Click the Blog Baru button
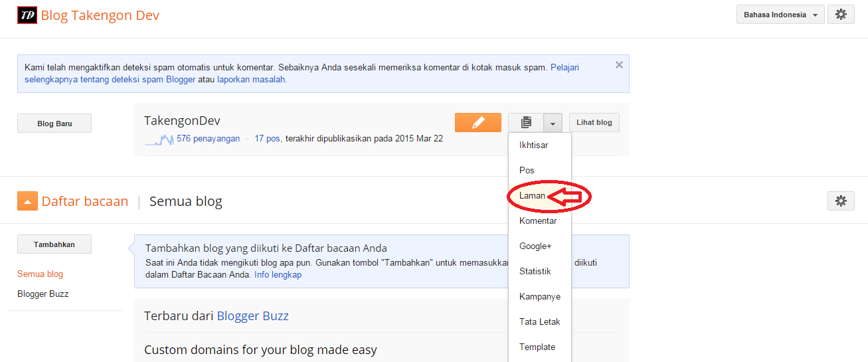This screenshot has height=362, width=868. click(54, 124)
